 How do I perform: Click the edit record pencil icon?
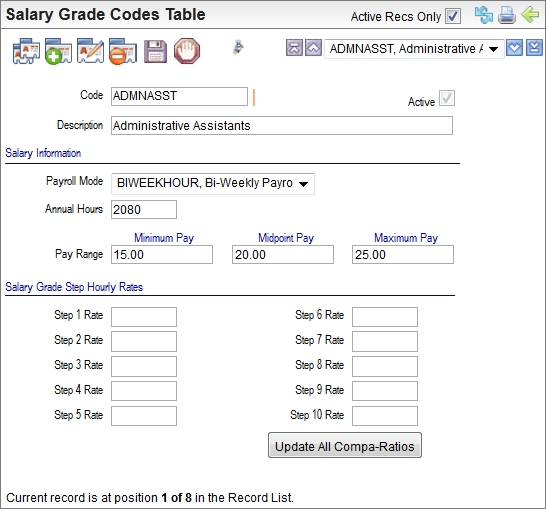(x=91, y=51)
